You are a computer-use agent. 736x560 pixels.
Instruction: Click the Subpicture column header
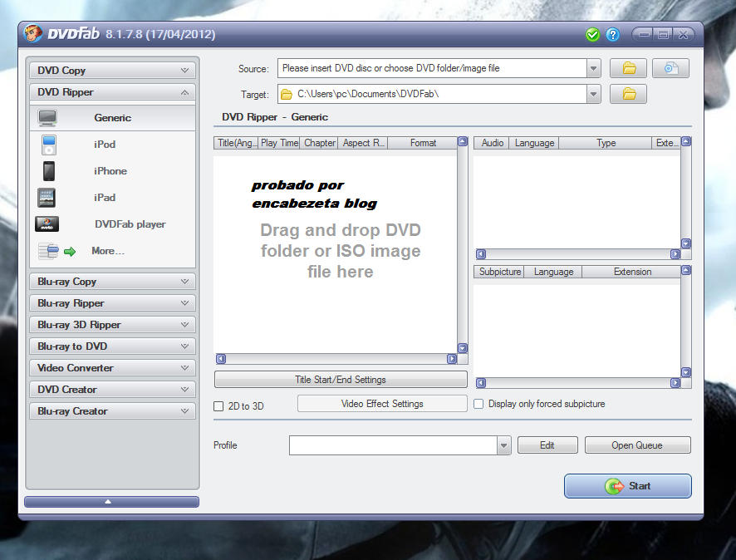pyautogui.click(x=499, y=272)
